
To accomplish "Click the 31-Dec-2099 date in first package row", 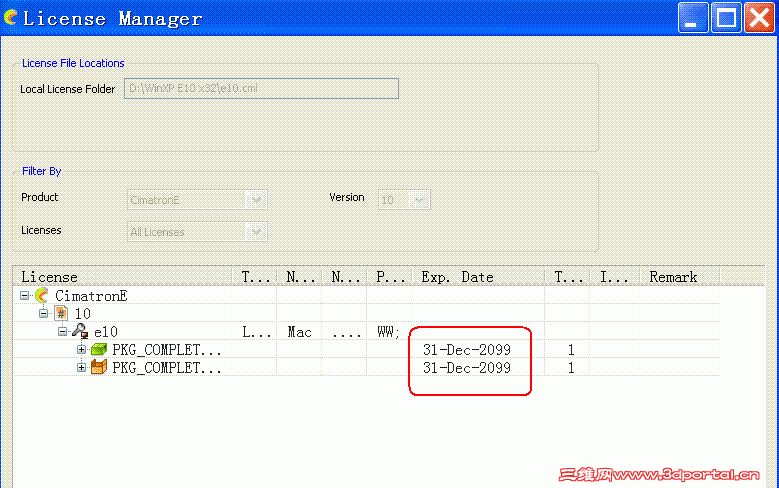I will point(467,349).
